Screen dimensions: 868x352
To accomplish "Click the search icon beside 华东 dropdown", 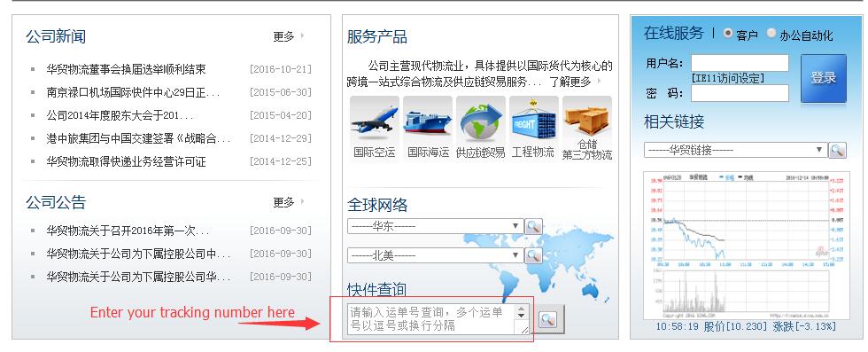I will [533, 226].
